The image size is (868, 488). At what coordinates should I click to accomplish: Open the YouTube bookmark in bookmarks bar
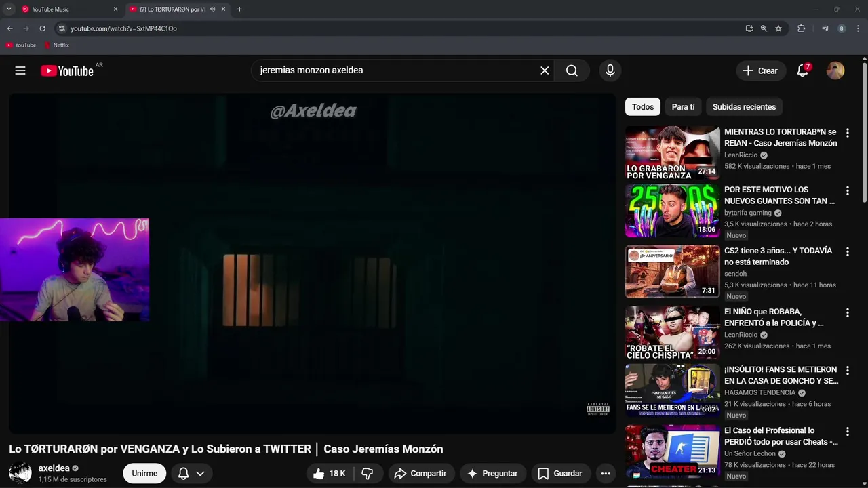[x=21, y=45]
